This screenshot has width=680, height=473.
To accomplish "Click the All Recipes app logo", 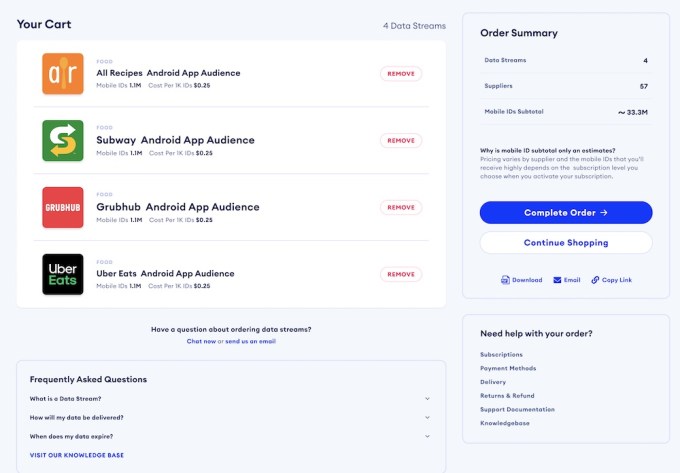I will [63, 74].
